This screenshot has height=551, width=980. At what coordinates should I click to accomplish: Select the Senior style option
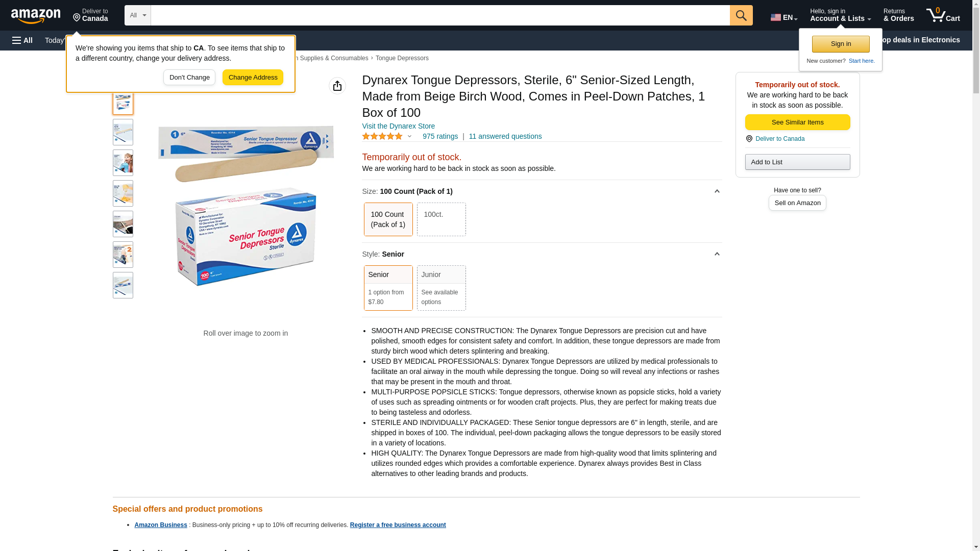tap(388, 288)
